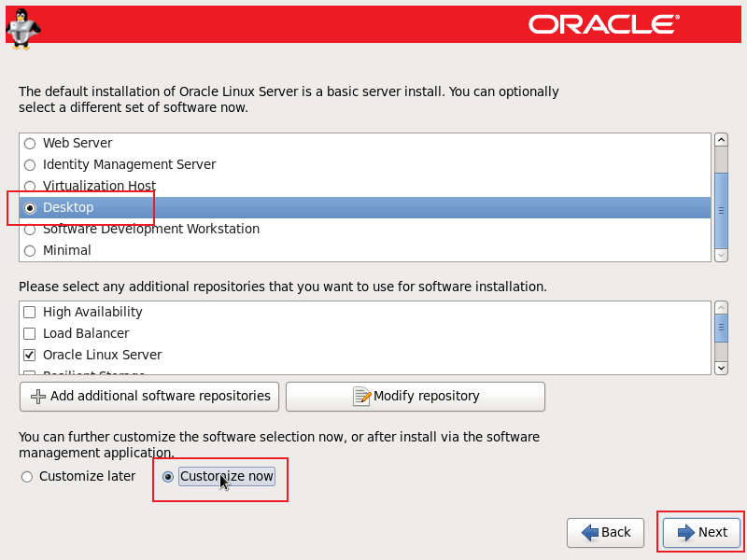Click Add additional software repositories button
747x560 pixels.
[x=149, y=396]
